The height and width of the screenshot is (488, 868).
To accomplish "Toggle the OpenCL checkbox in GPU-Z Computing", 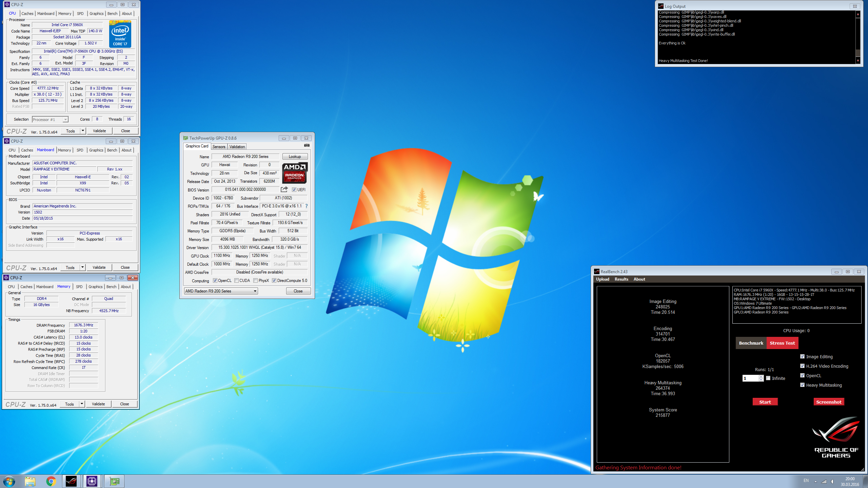I will pyautogui.click(x=215, y=281).
